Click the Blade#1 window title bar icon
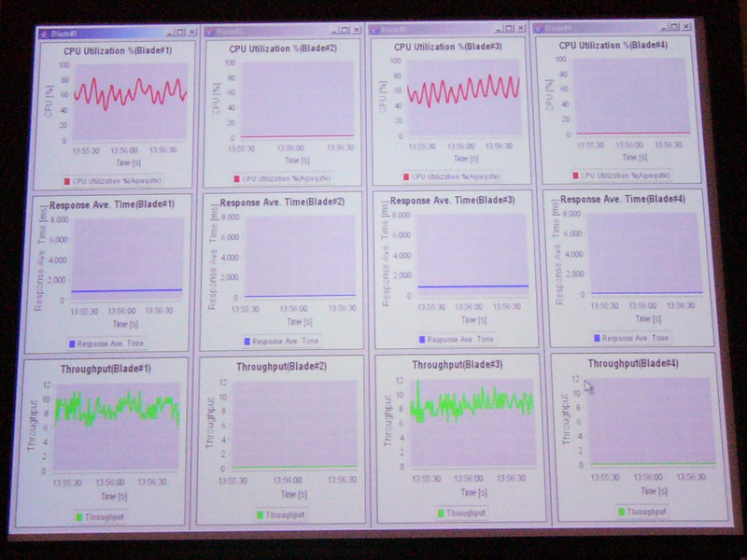 [44, 34]
